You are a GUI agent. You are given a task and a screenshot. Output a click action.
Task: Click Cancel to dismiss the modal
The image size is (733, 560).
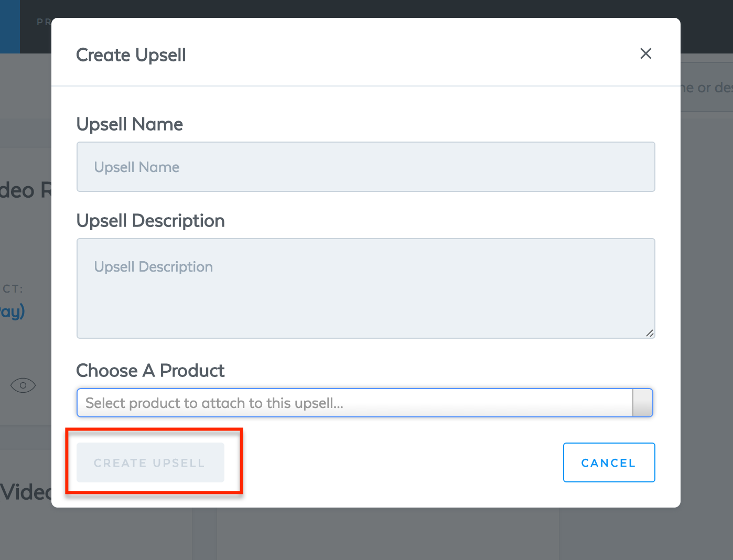(x=609, y=462)
